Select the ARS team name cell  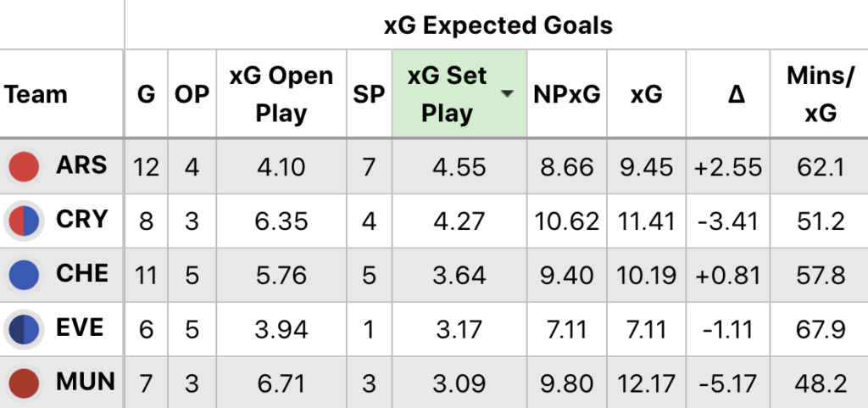(x=82, y=165)
